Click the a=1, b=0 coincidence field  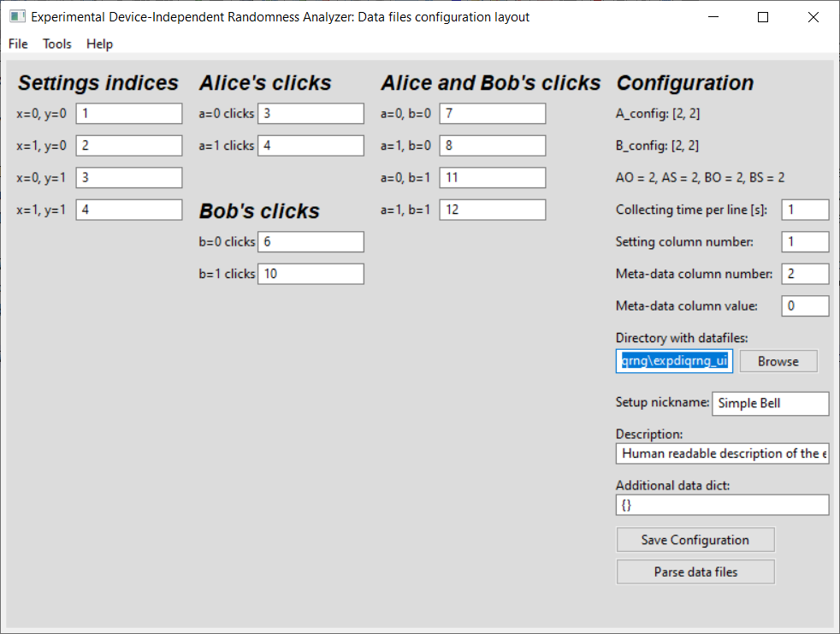coord(493,145)
